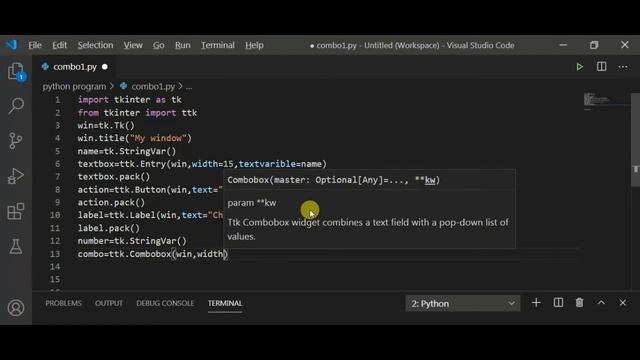This screenshot has width=640, height=360.
Task: Switch to the PROBLEMS tab
Action: pos(63,303)
